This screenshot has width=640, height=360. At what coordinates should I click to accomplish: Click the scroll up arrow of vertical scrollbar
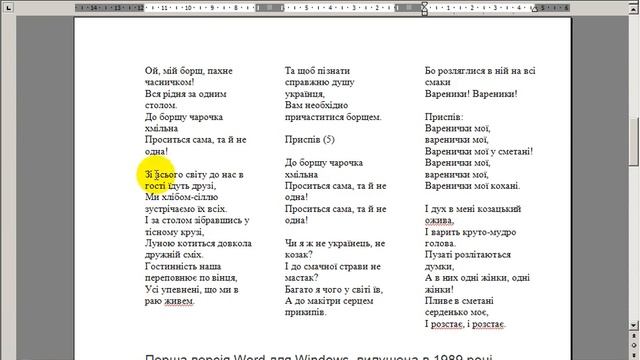(633, 9)
